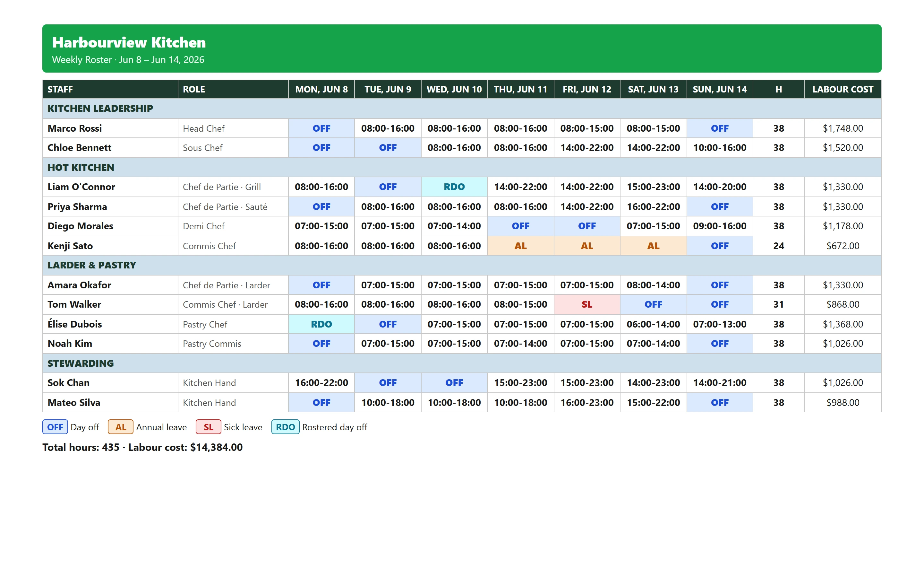Click Liam O'Connor's Saturday 15:00-23:00 shift
Screen dimensions: 924x578
pos(653,187)
